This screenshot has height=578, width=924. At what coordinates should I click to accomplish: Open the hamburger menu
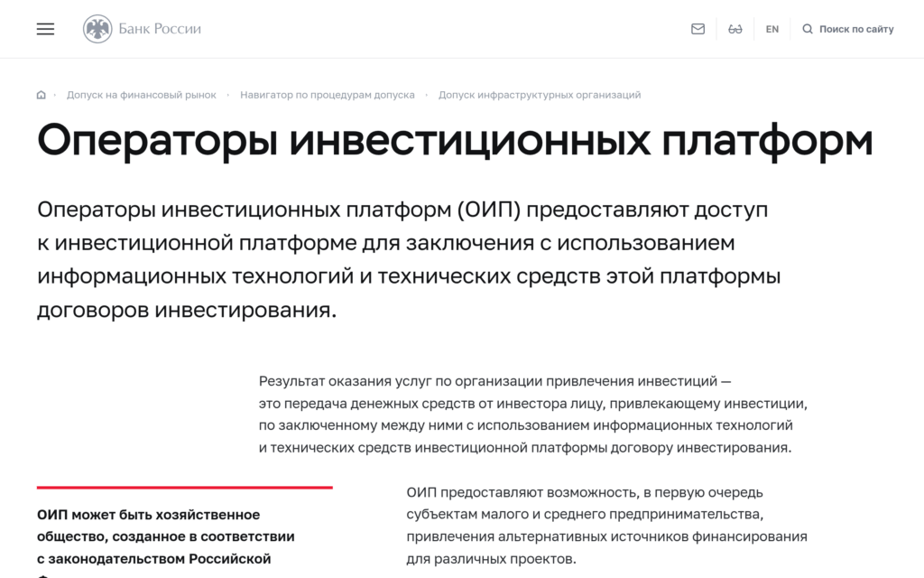tap(45, 29)
